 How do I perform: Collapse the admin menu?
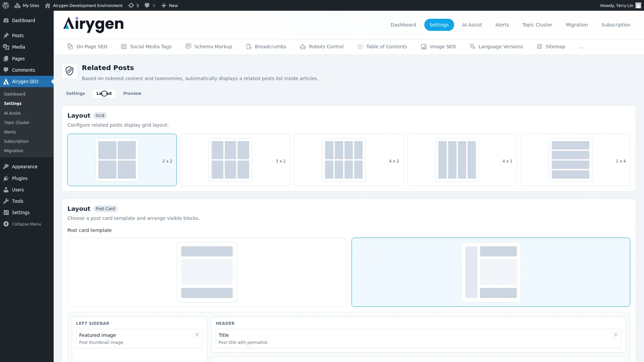[x=27, y=224]
